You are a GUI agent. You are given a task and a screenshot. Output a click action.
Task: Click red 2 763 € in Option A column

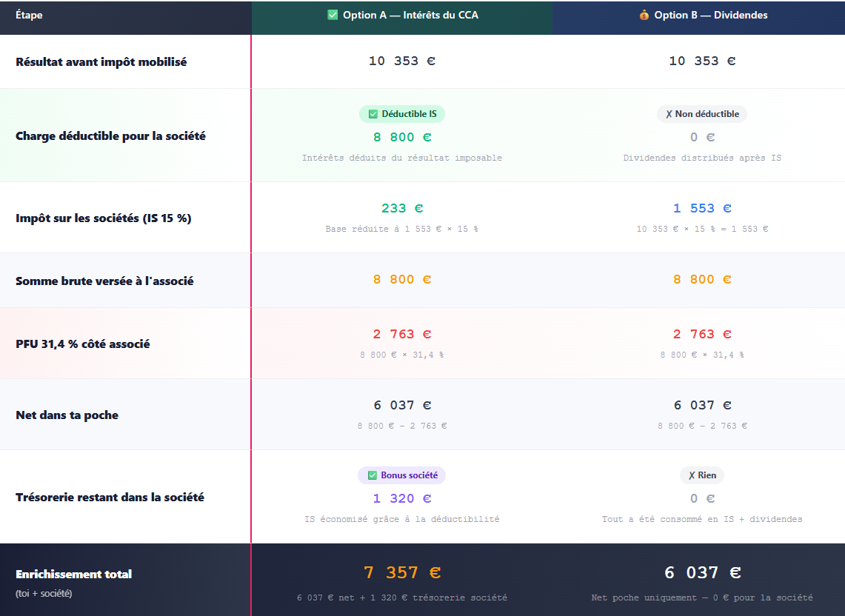pyautogui.click(x=402, y=334)
